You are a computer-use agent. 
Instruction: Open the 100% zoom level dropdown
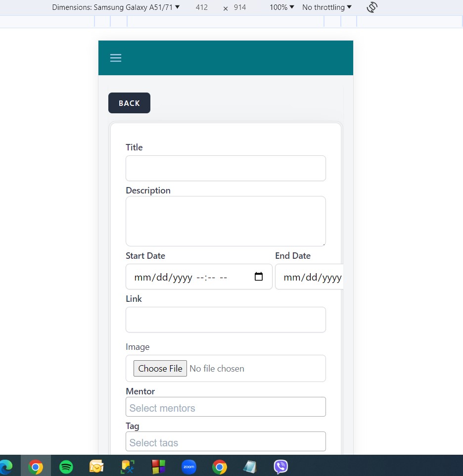click(282, 7)
